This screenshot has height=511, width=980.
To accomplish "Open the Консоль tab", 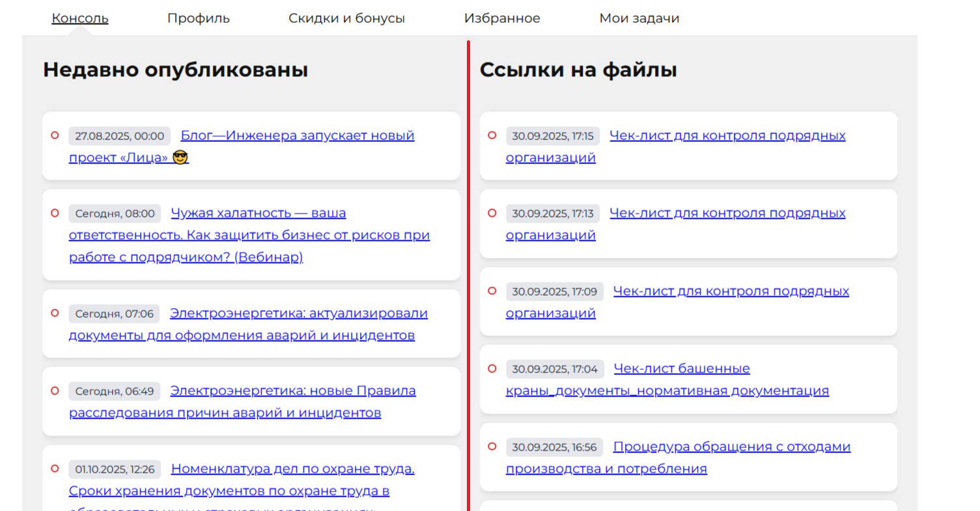I will 80,18.
